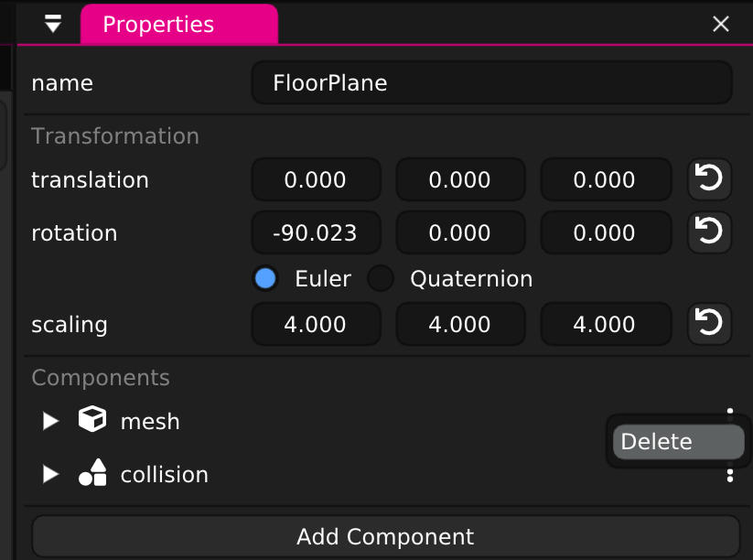Select Euler rotation mode
The width and height of the screenshot is (753, 560).
click(x=265, y=278)
